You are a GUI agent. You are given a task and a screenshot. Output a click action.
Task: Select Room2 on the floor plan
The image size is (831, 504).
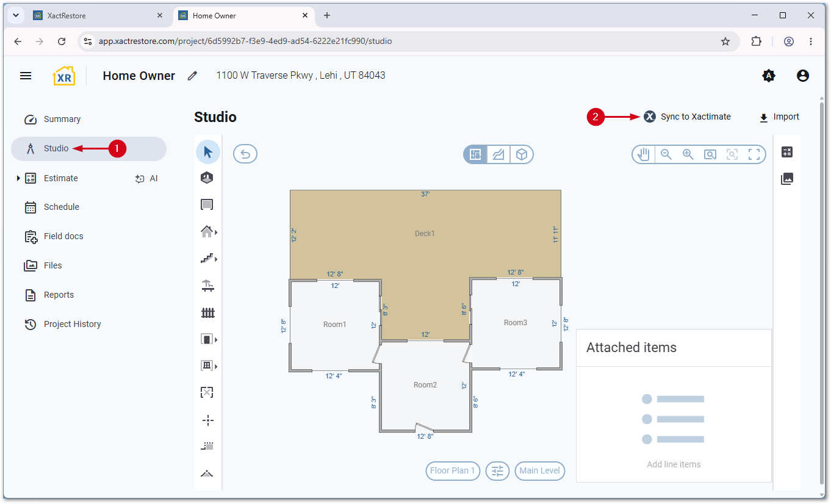tap(425, 384)
